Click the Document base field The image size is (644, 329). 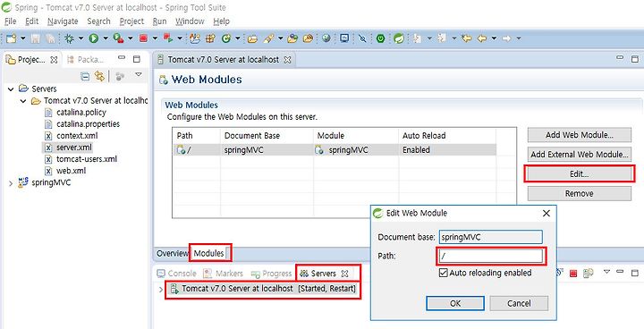pos(491,237)
